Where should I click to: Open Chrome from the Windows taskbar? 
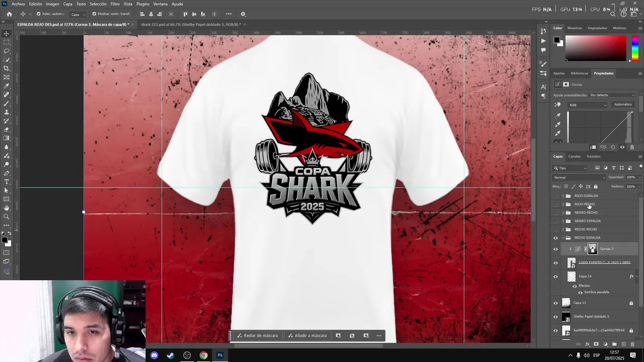click(x=203, y=355)
